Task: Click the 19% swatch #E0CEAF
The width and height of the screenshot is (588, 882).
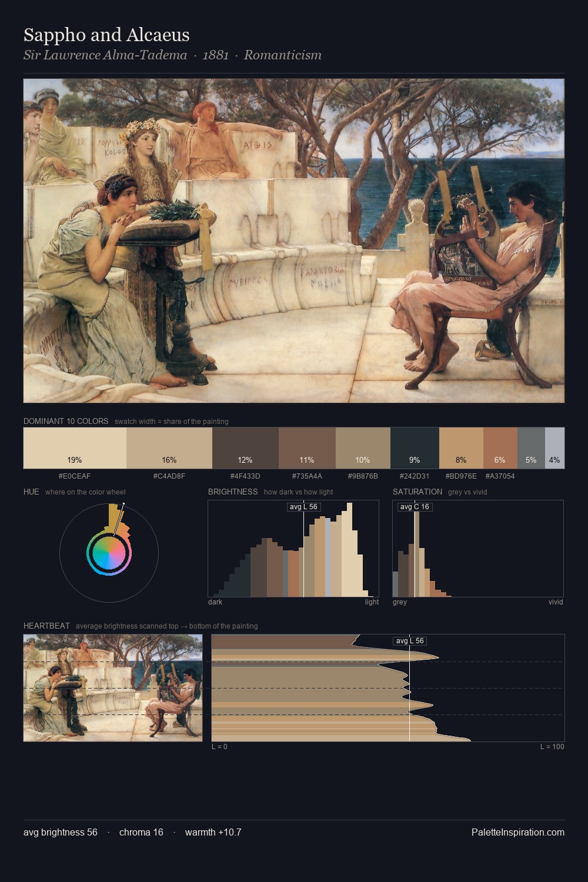Action: [x=75, y=448]
